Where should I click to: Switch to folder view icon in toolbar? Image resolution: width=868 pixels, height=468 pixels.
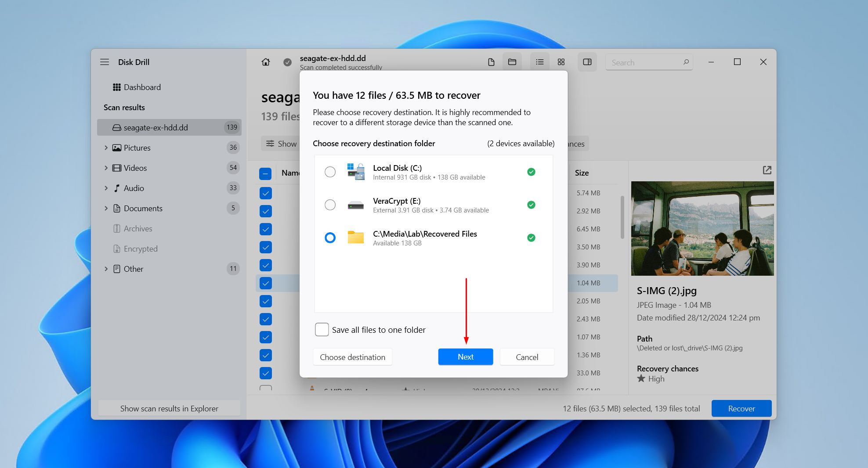point(512,62)
